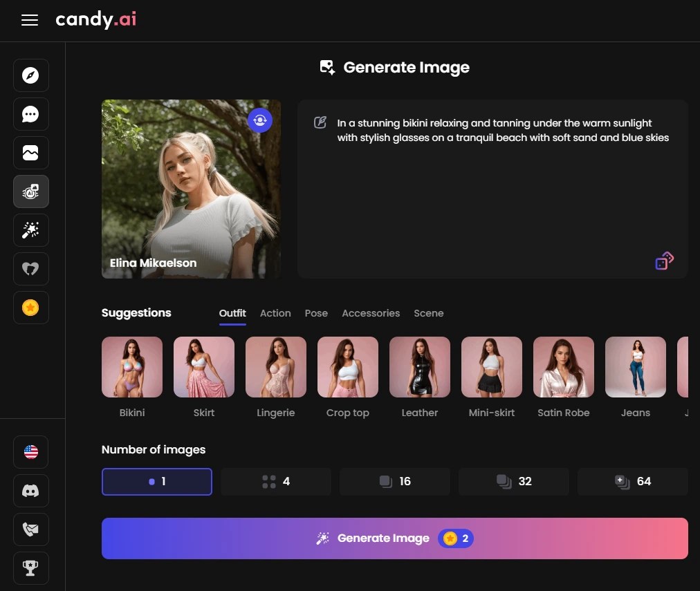Screen dimensions: 700x591
Task: Open the chat messages icon in sidebar
Action: [30, 114]
